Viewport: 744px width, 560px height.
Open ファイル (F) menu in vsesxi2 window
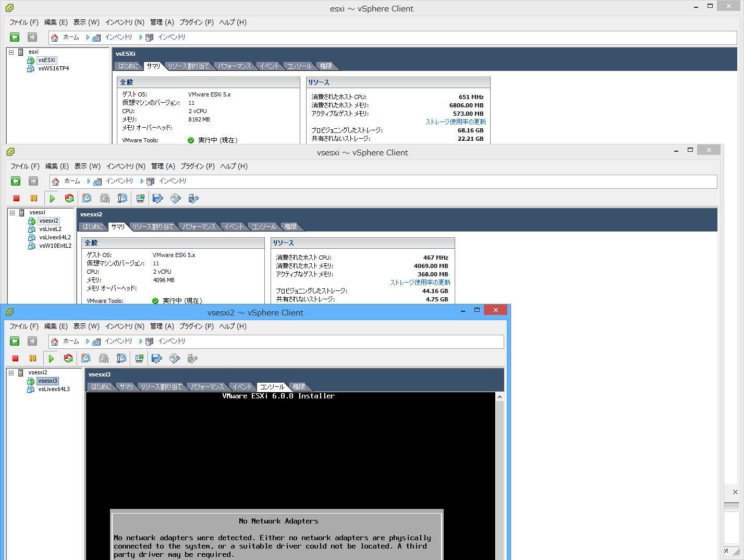tap(24, 326)
